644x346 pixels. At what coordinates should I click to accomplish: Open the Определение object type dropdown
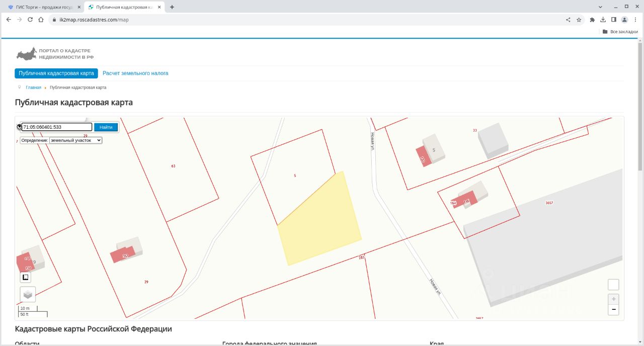tap(75, 140)
